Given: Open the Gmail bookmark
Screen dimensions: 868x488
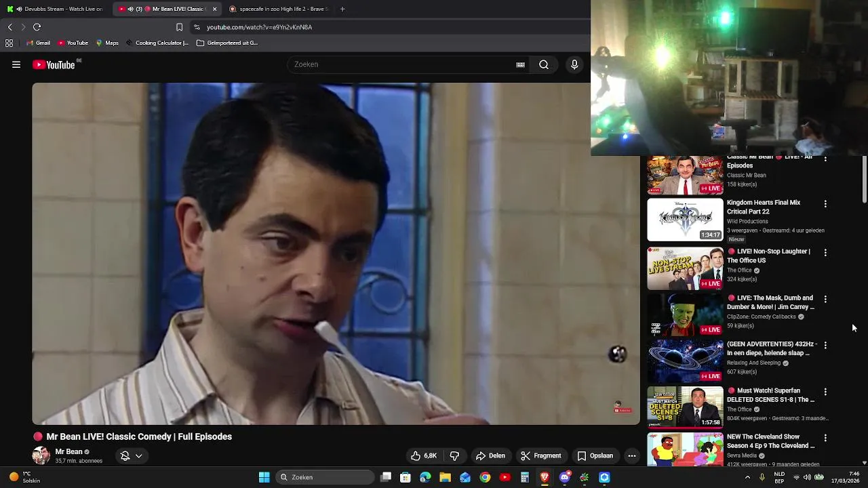Looking at the screenshot, I should click(38, 43).
